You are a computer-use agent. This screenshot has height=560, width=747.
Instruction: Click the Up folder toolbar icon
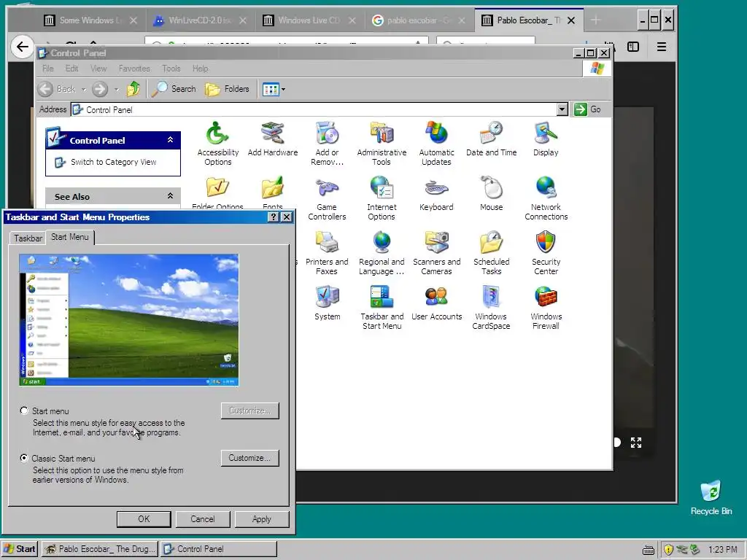[133, 88]
